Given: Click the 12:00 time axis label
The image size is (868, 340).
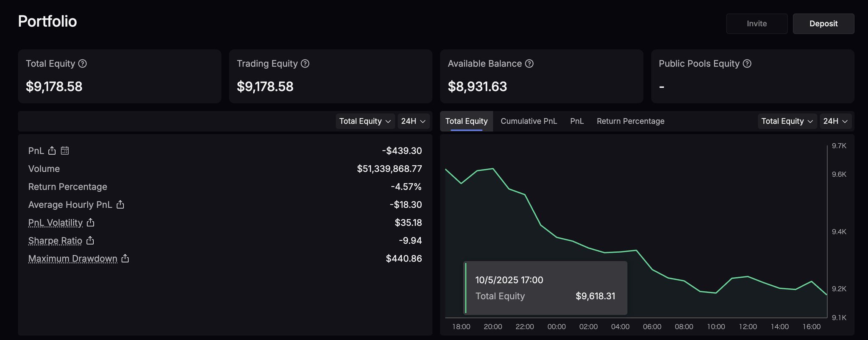Looking at the screenshot, I should [x=748, y=326].
